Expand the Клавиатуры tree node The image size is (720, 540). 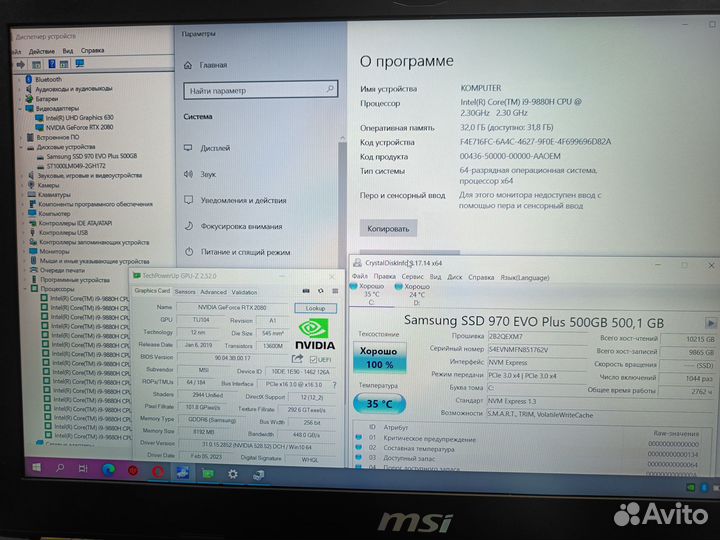click(22, 195)
